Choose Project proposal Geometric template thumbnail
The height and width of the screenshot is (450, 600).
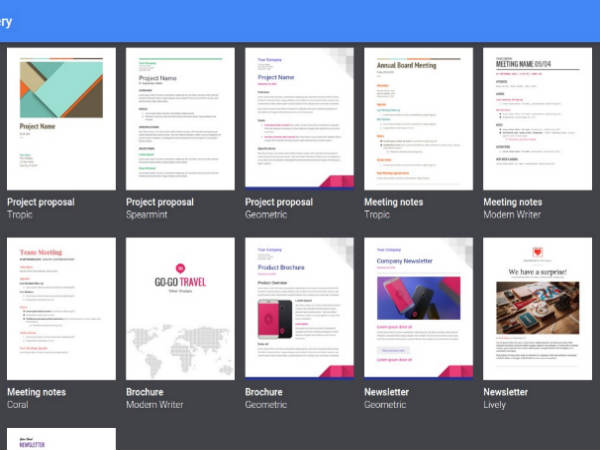299,118
